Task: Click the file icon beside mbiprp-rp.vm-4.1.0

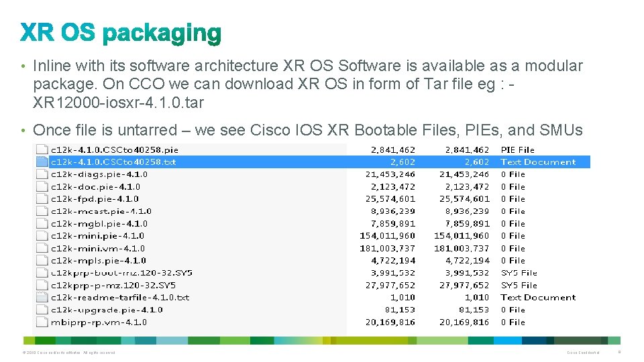Action: [x=42, y=322]
